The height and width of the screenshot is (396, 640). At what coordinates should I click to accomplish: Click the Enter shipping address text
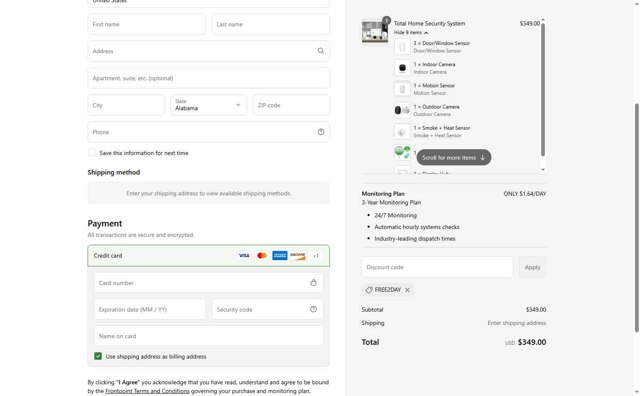517,323
